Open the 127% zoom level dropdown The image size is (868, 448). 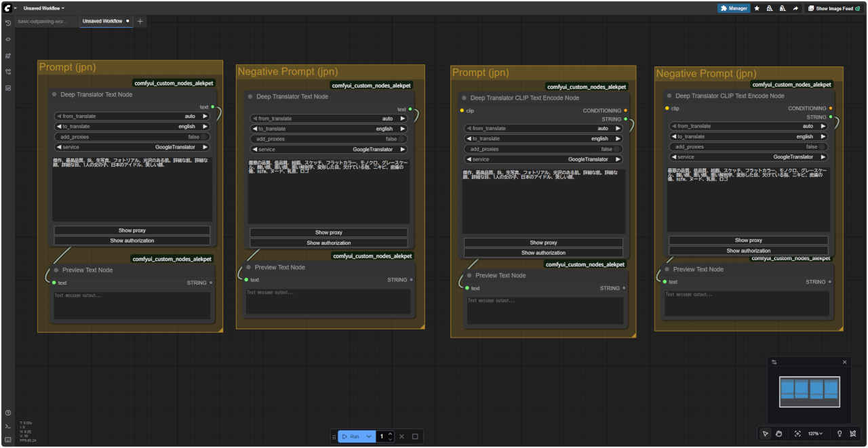click(x=815, y=434)
